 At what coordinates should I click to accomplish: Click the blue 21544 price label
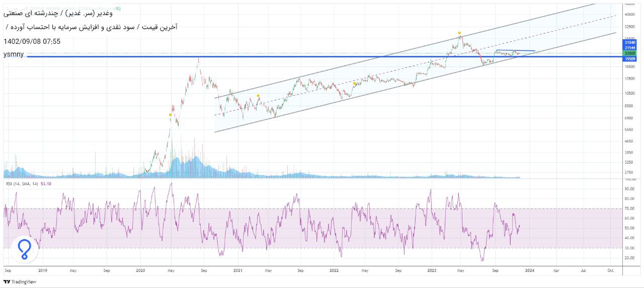pyautogui.click(x=630, y=48)
